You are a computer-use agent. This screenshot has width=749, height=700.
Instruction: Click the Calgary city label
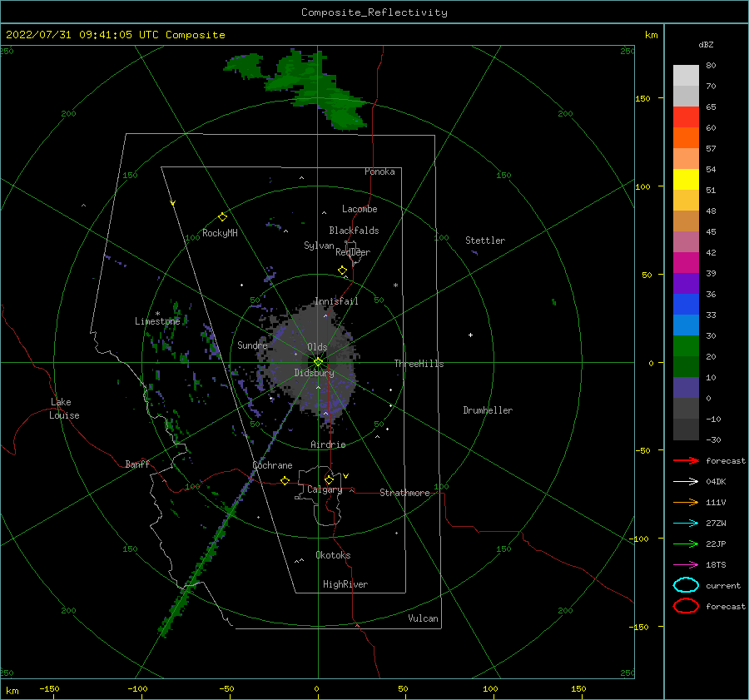[325, 489]
